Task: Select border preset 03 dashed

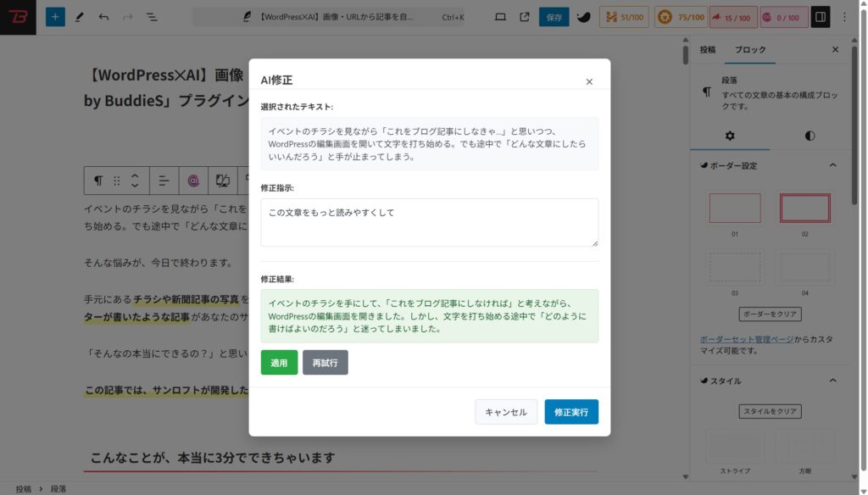Action: [735, 267]
